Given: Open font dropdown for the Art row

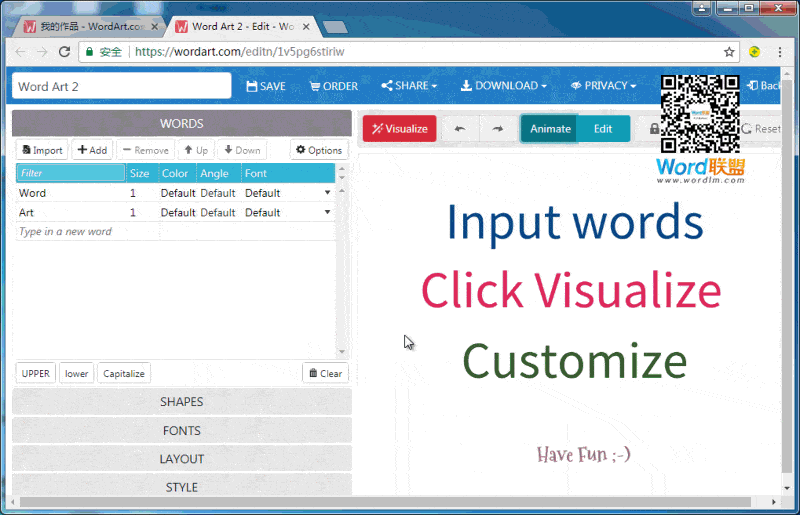Looking at the screenshot, I should click(327, 212).
